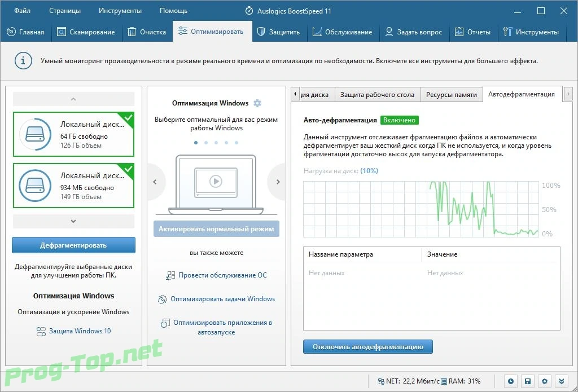The width and height of the screenshot is (578, 392).
Task: Go to the Отчеты tab
Action: (x=472, y=32)
